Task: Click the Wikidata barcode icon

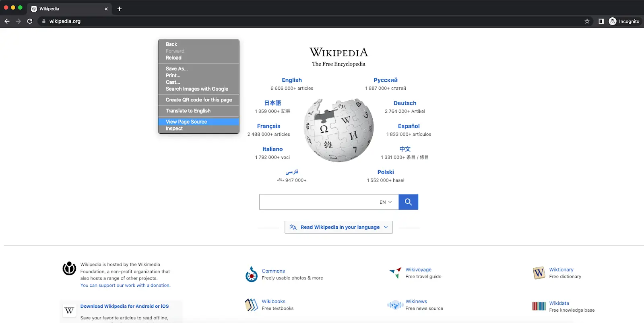Action: (539, 306)
